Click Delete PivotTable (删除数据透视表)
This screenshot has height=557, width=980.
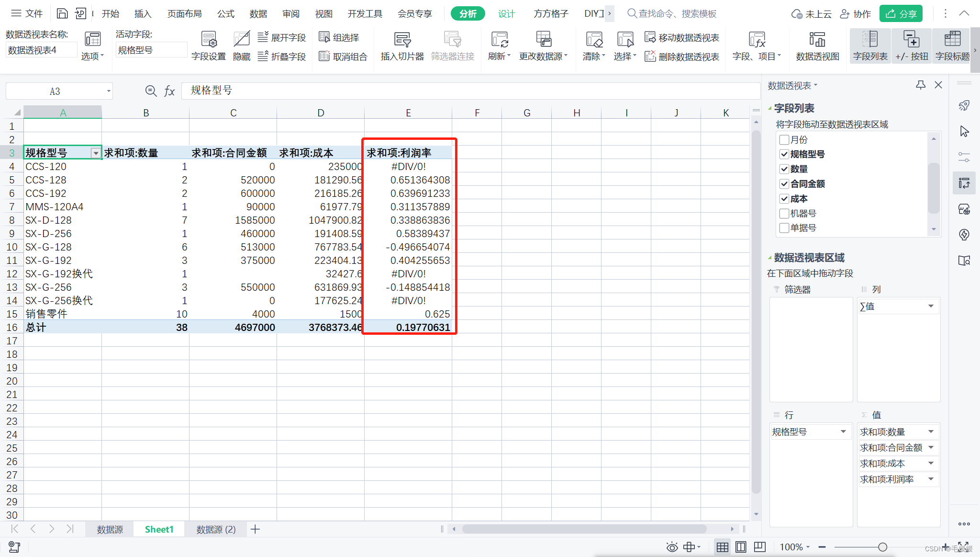tap(682, 57)
